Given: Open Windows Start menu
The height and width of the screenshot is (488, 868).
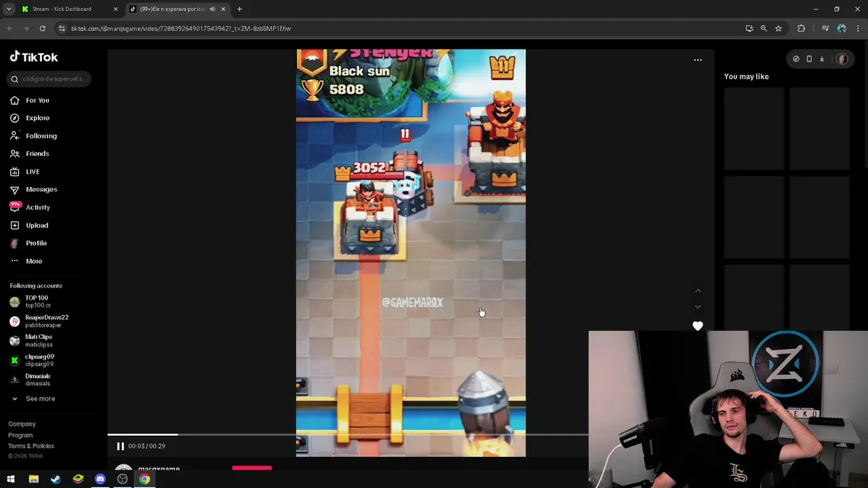Looking at the screenshot, I should [11, 479].
